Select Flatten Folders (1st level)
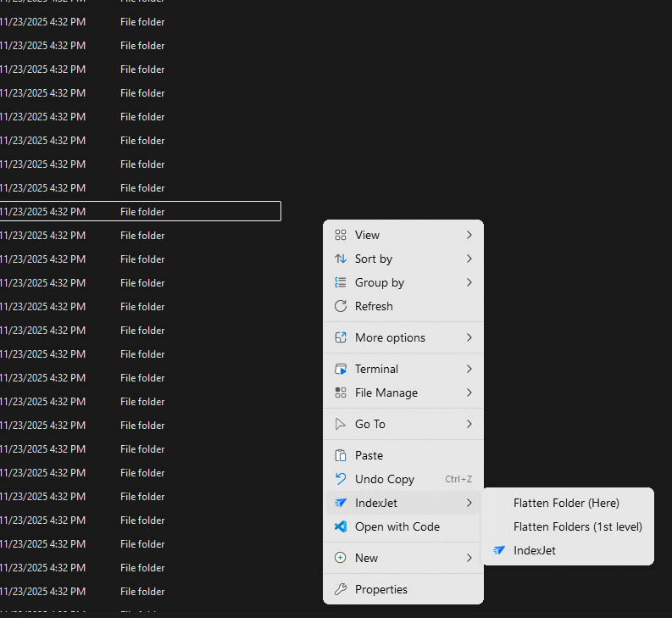 577,526
